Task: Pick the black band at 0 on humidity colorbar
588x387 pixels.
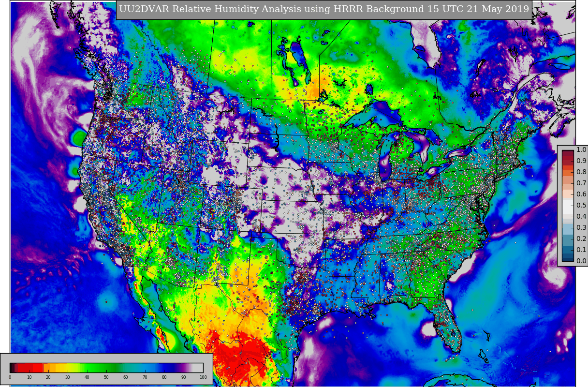Action: pyautogui.click(x=11, y=368)
